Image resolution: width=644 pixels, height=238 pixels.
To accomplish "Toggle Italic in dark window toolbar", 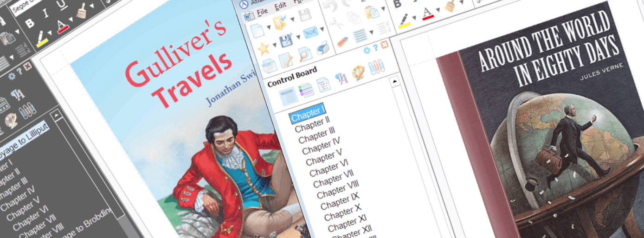I will coord(46,13).
